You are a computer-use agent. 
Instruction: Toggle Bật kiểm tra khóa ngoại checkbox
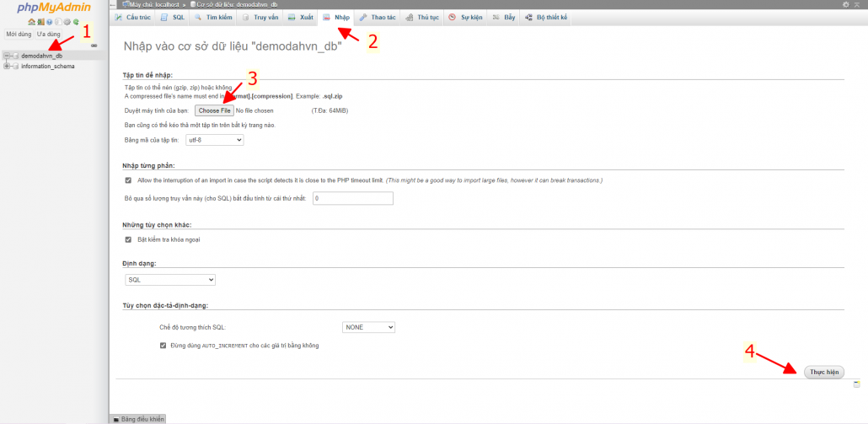(x=128, y=239)
